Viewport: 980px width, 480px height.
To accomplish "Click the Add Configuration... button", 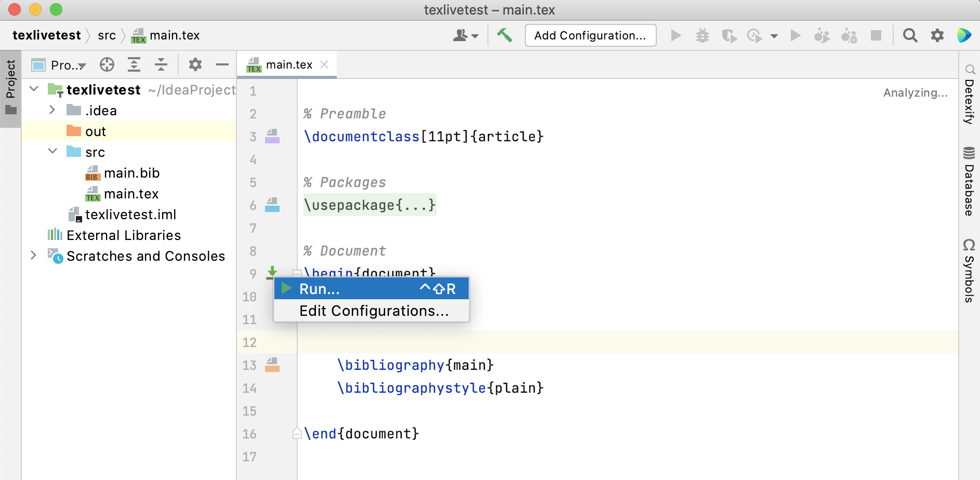I will (590, 35).
